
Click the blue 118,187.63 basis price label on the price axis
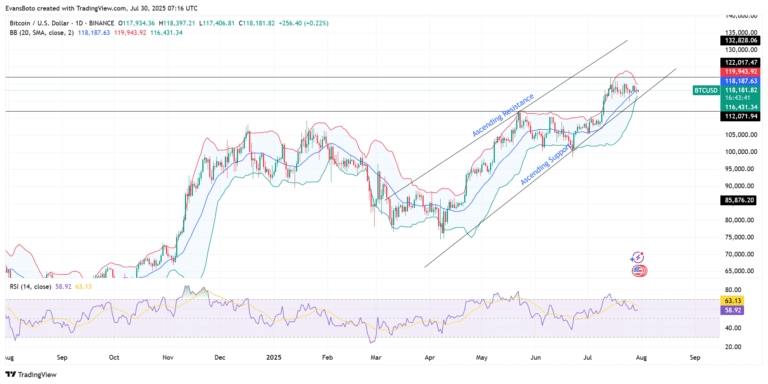click(x=741, y=81)
